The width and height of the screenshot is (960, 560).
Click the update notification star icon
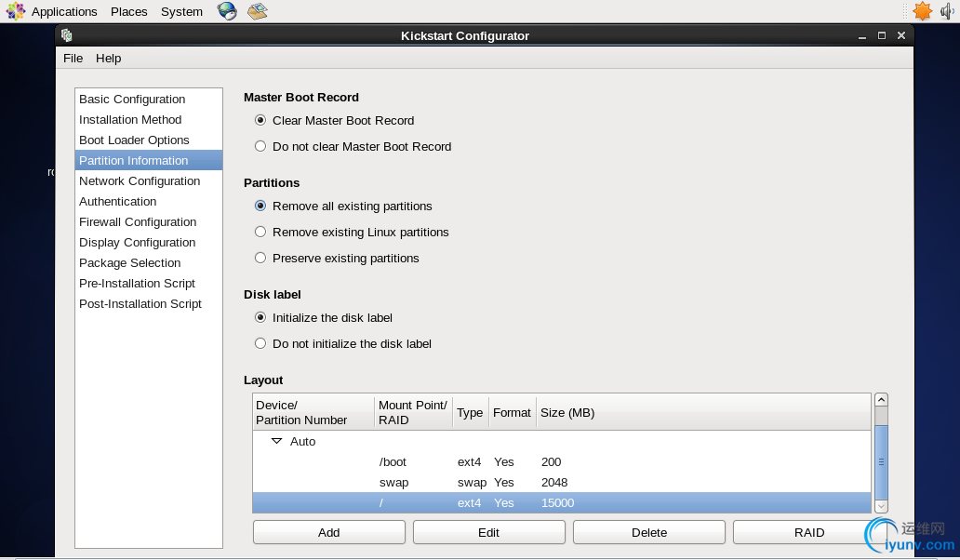tap(922, 11)
